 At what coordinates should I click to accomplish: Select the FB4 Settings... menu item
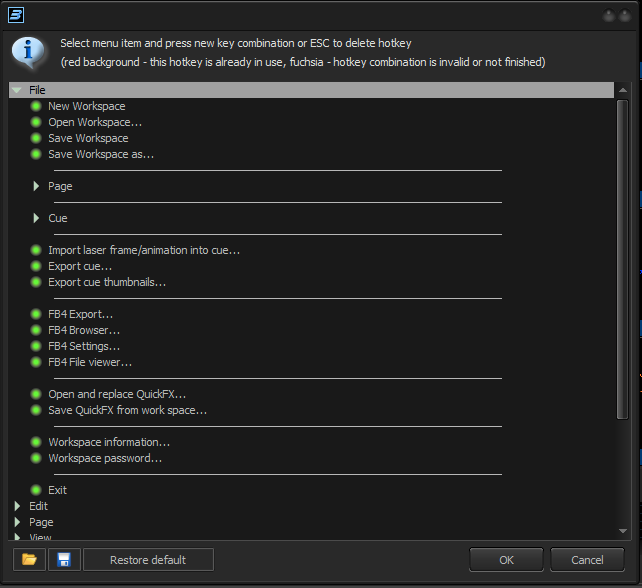[84, 346]
